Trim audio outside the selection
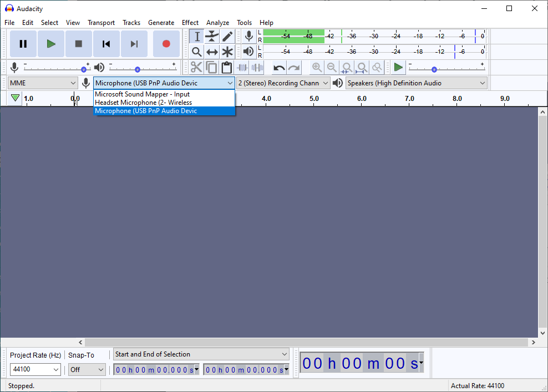The image size is (548, 392). [x=242, y=68]
